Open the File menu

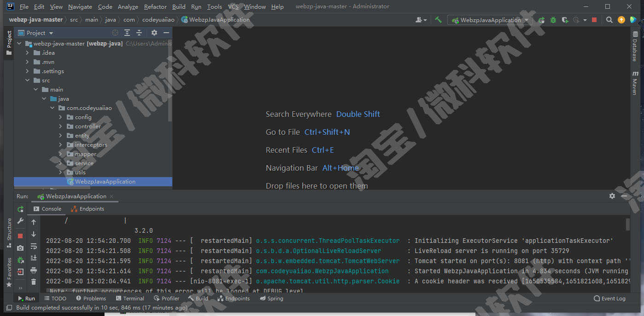24,6
